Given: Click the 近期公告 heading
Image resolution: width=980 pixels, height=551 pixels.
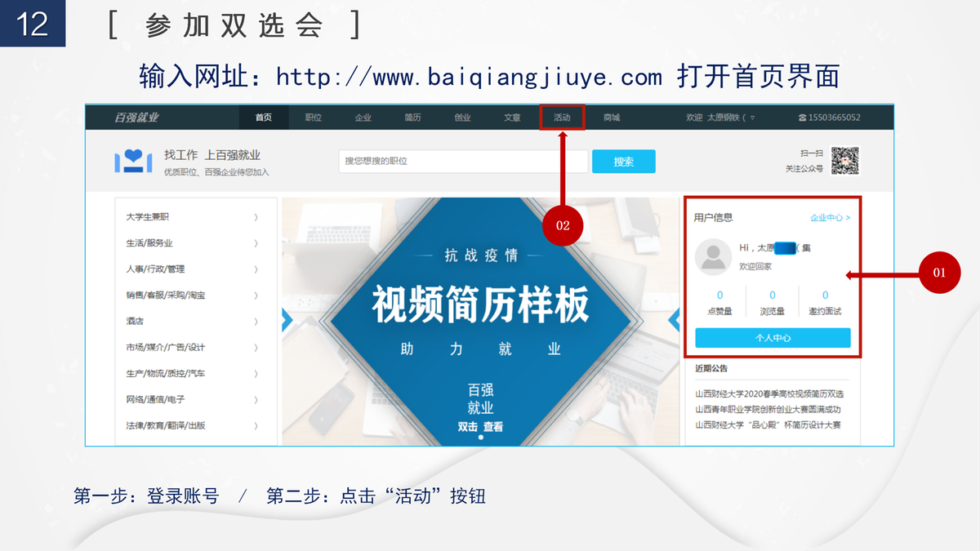Looking at the screenshot, I should click(x=712, y=369).
